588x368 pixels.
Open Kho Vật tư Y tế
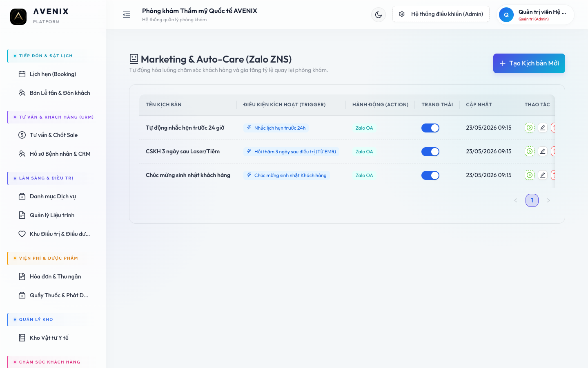[x=53, y=338]
